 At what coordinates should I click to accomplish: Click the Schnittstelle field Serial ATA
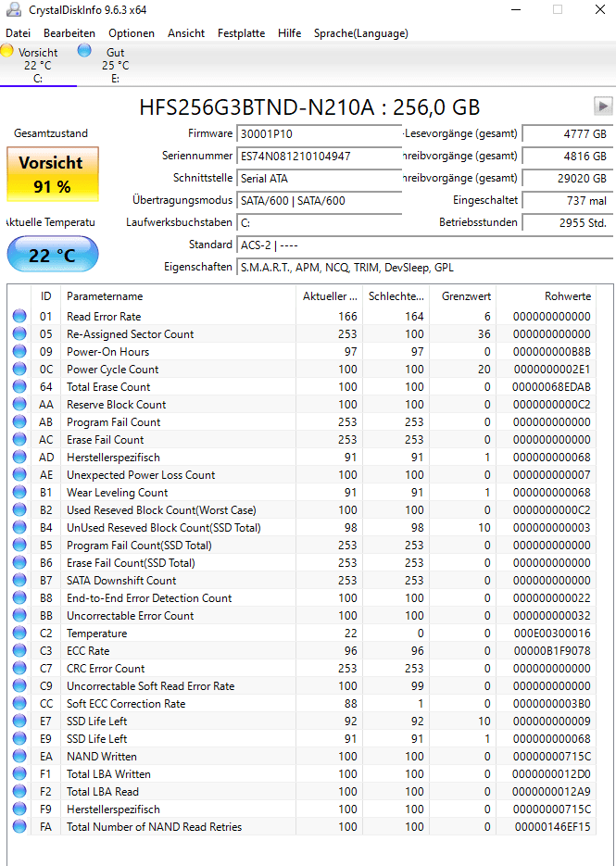click(320, 179)
